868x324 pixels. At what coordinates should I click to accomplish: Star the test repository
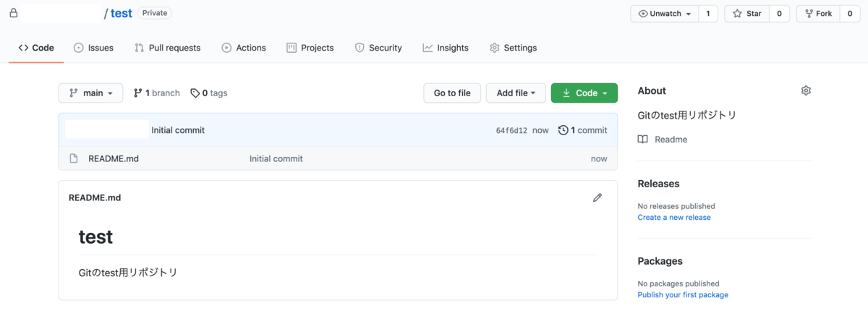747,14
